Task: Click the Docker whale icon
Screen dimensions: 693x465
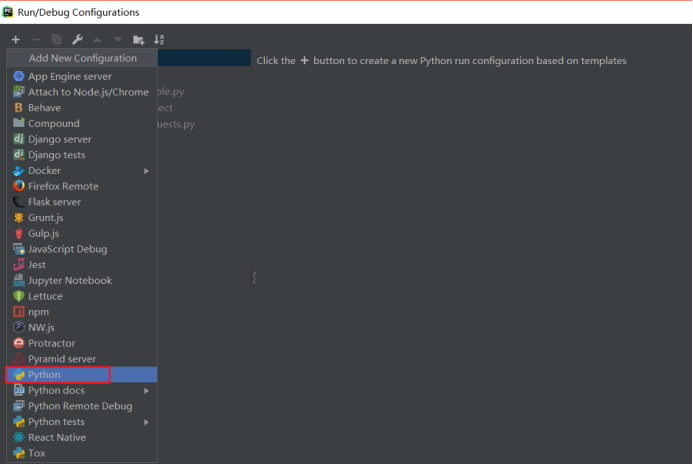Action: (x=19, y=171)
